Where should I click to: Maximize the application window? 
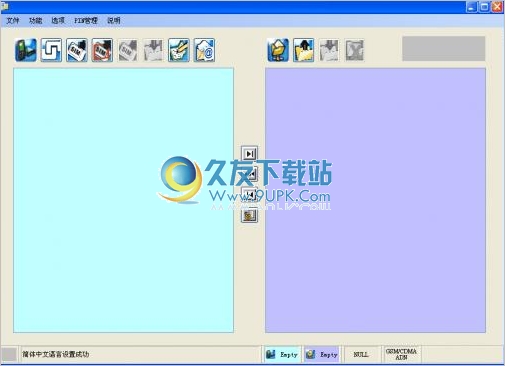pyautogui.click(x=484, y=7)
